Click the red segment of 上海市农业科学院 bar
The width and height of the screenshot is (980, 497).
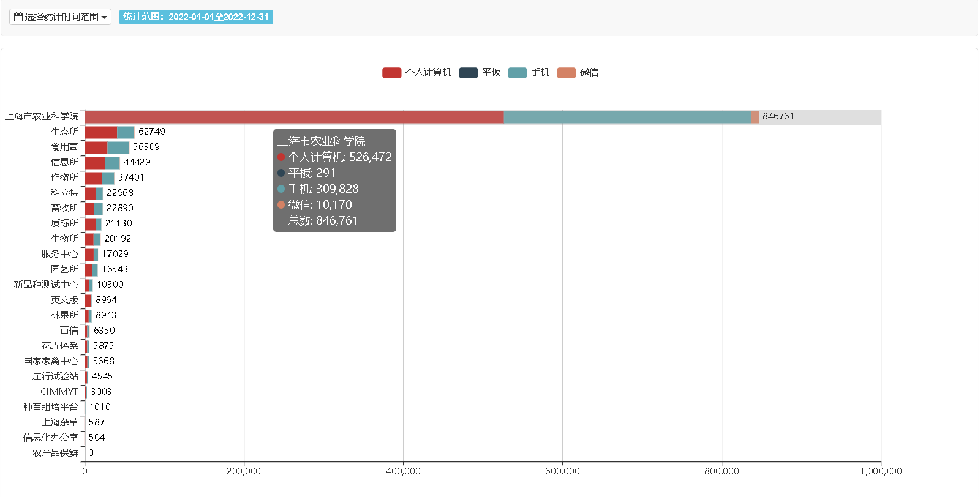[x=294, y=117]
